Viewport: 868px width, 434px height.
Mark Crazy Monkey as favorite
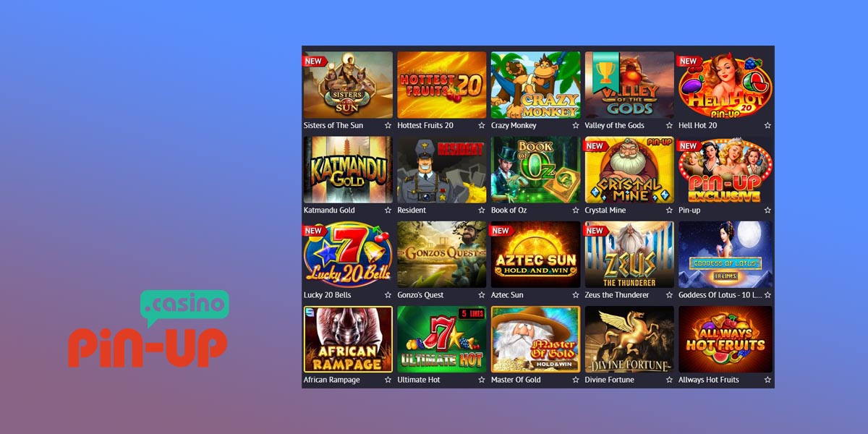click(x=576, y=126)
